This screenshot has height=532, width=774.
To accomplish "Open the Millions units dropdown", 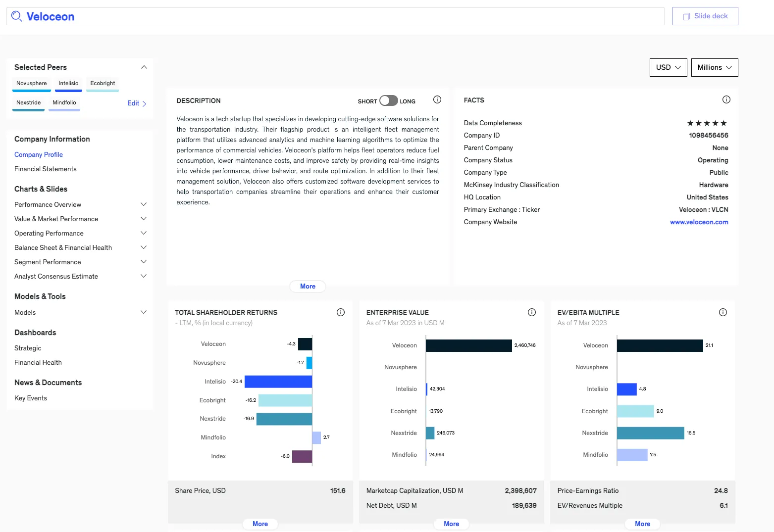I will [714, 67].
